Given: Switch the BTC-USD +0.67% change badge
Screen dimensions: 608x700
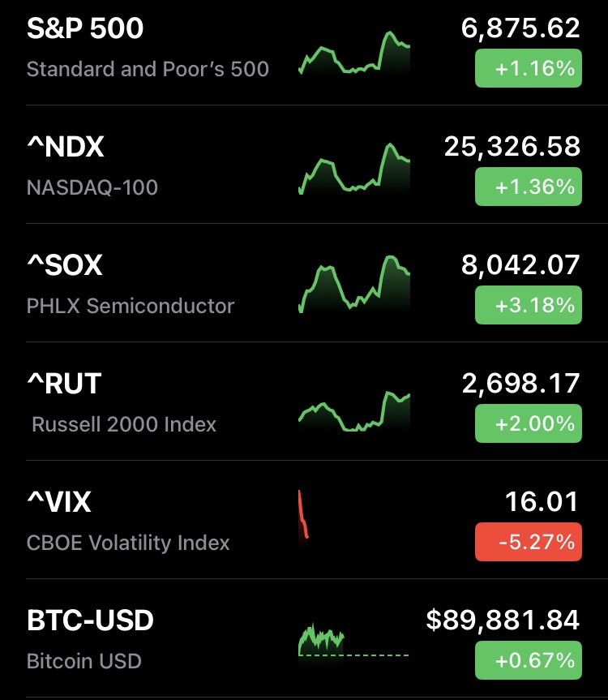Looking at the screenshot, I should [528, 660].
